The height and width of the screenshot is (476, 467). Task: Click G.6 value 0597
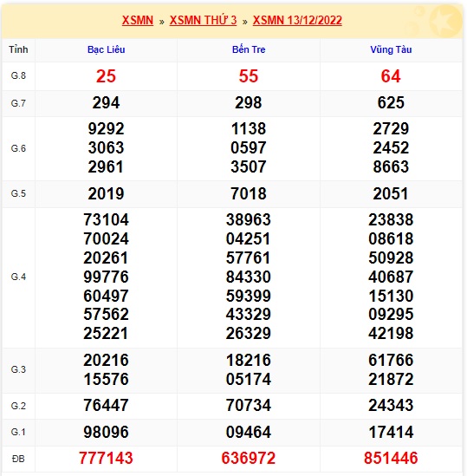249,148
